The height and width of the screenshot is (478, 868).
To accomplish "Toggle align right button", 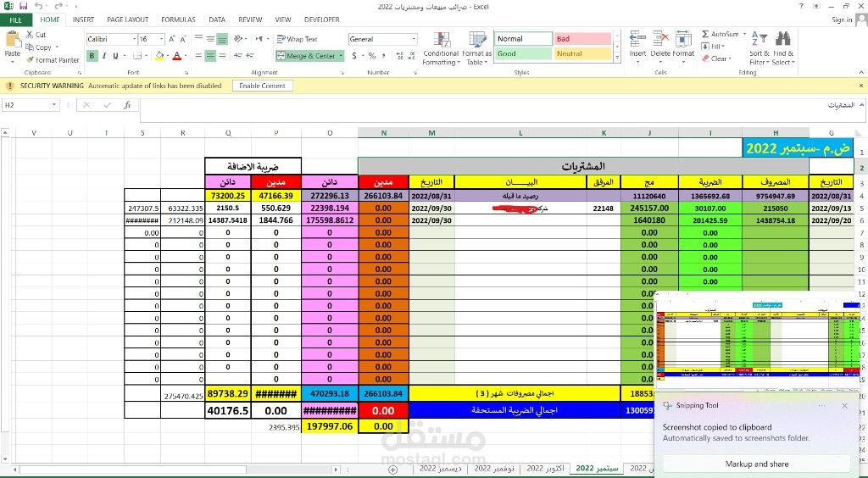I will pos(222,56).
